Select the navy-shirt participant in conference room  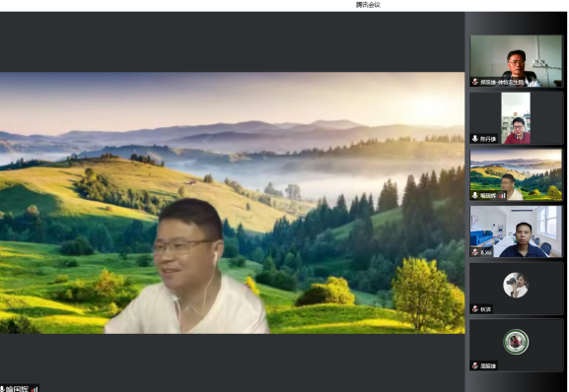coord(516,231)
